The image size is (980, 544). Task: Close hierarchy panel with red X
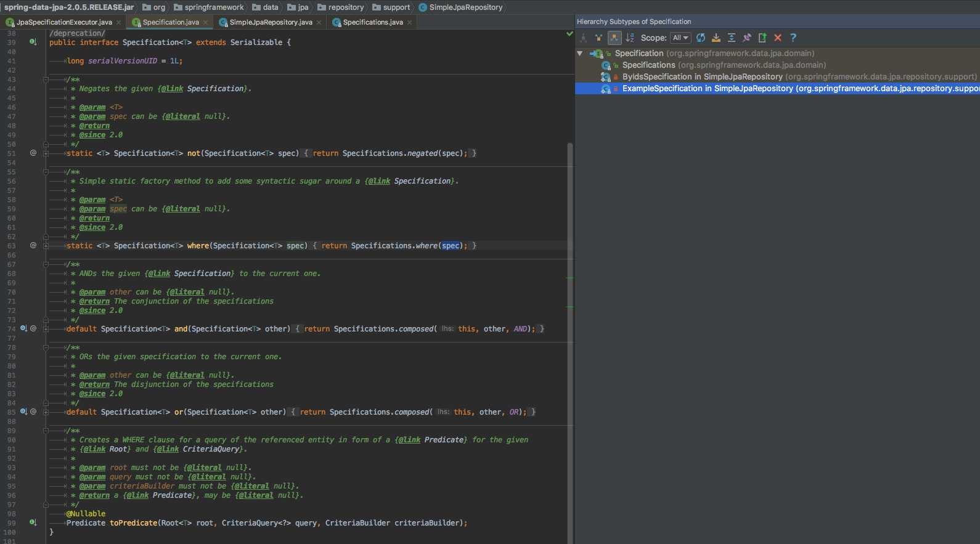(x=778, y=38)
